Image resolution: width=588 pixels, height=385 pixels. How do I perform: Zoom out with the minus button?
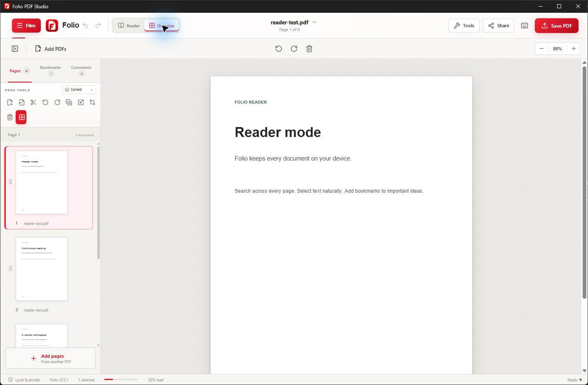pos(541,49)
